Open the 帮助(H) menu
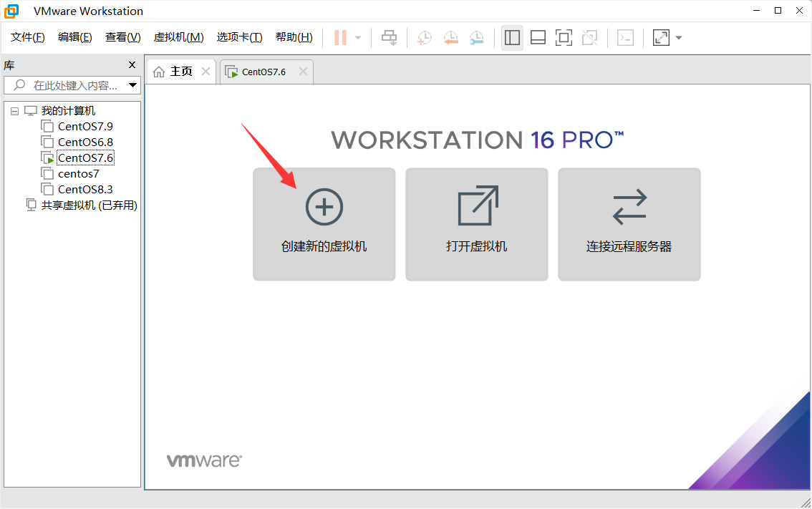The height and width of the screenshot is (509, 812). (x=294, y=37)
